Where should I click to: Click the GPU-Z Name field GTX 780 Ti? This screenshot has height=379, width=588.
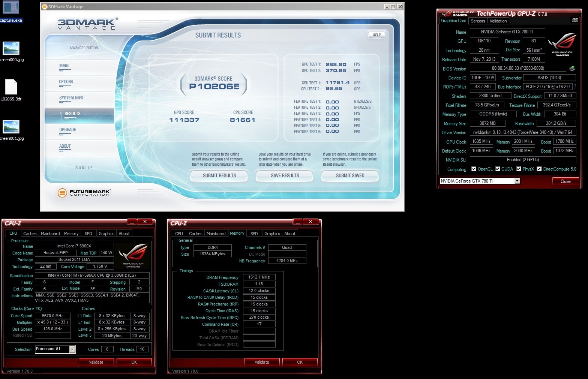pyautogui.click(x=507, y=32)
